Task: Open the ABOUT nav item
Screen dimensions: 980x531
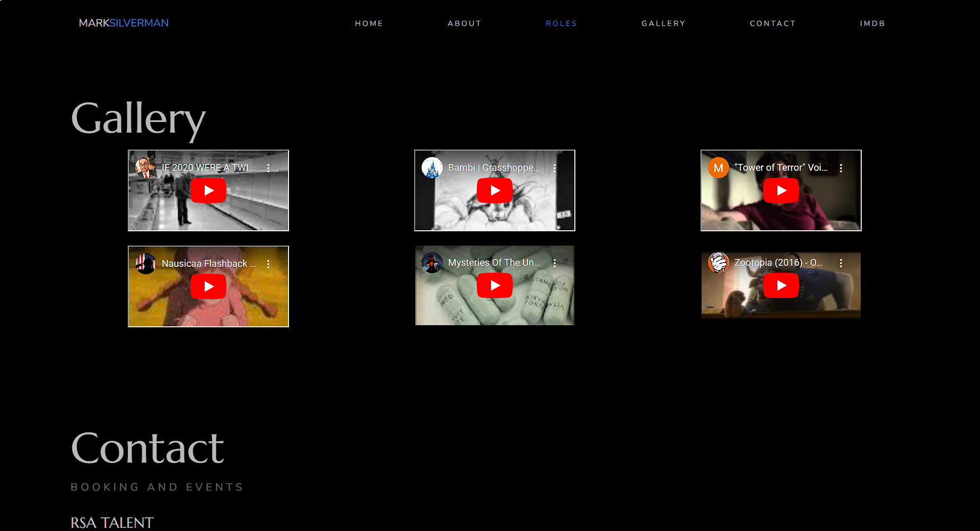Action: (x=465, y=23)
